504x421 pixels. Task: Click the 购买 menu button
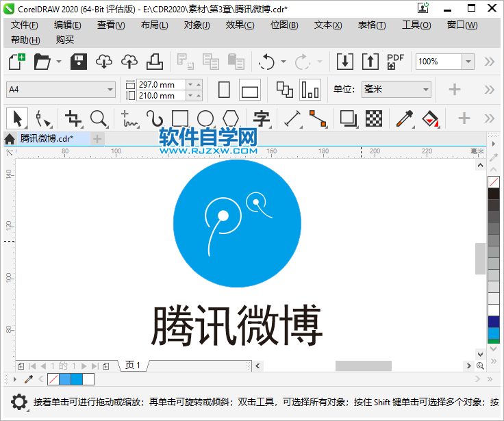(65, 40)
